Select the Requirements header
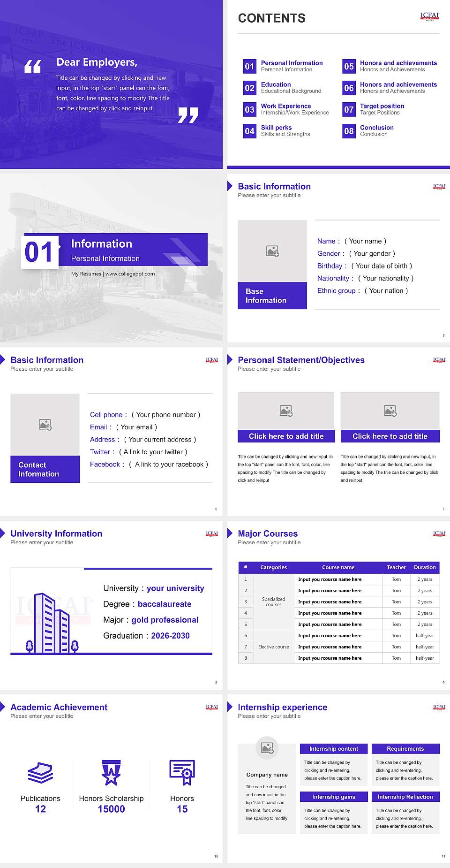The height and width of the screenshot is (868, 450). (x=405, y=749)
